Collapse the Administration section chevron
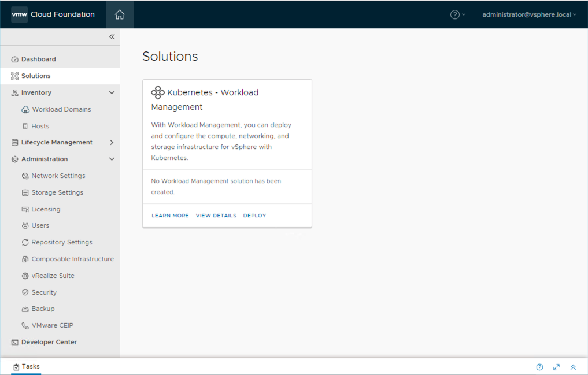 tap(112, 159)
